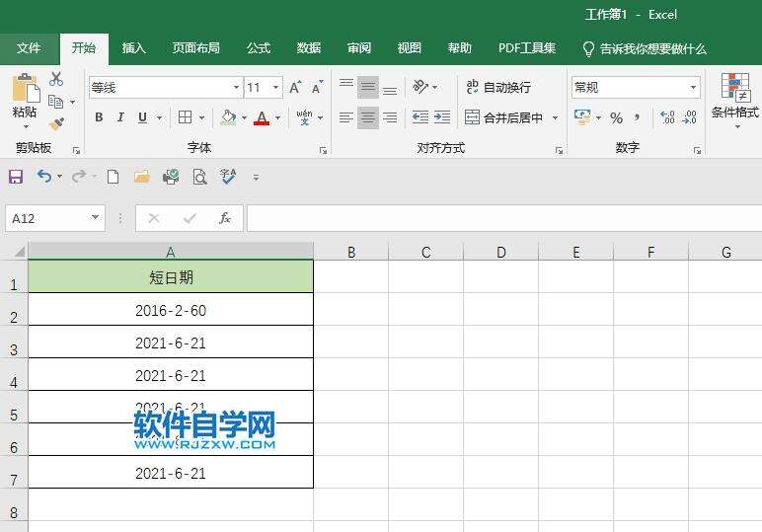
Task: Click the decrease indent icon
Action: coord(420,117)
